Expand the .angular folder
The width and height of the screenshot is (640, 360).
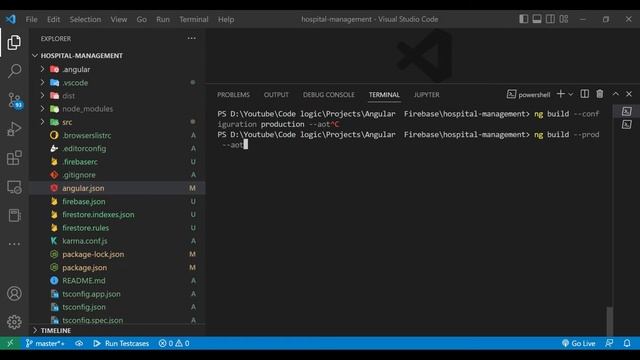(42, 69)
